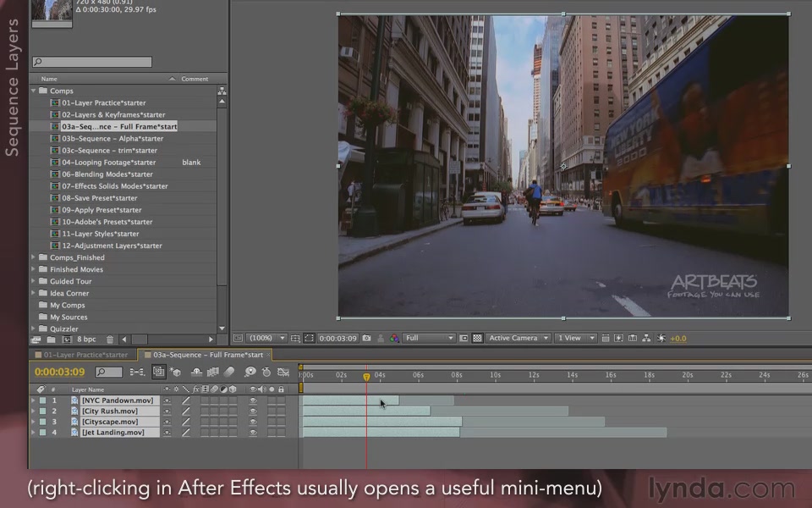Close the 03a-Sequence timeline tab
The width and height of the screenshot is (812, 508).
click(x=268, y=355)
